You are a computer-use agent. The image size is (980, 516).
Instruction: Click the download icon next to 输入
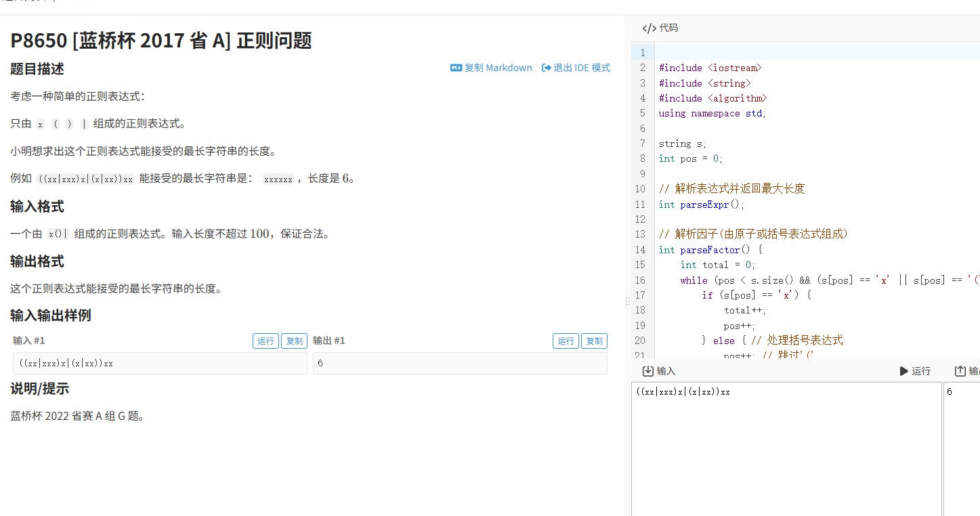coord(648,371)
